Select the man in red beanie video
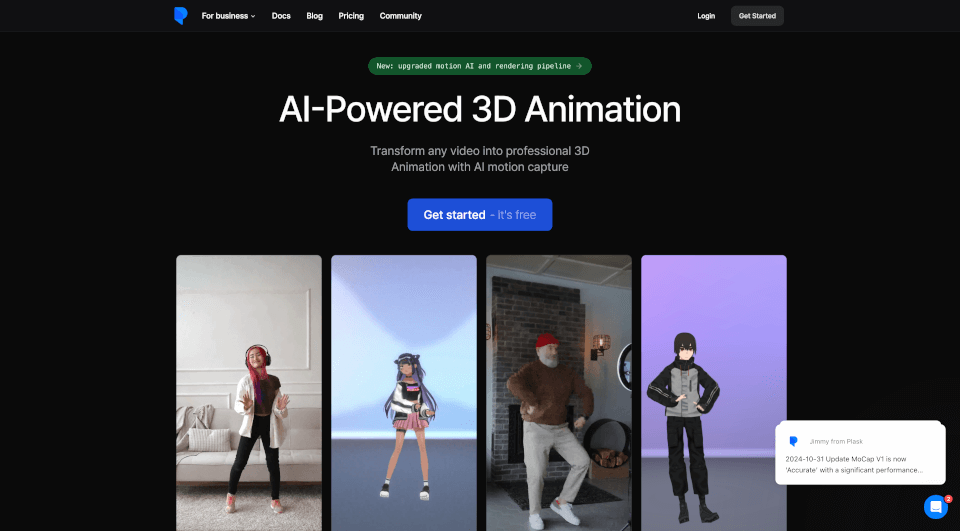Screen dimensions: 960x531 (558, 392)
